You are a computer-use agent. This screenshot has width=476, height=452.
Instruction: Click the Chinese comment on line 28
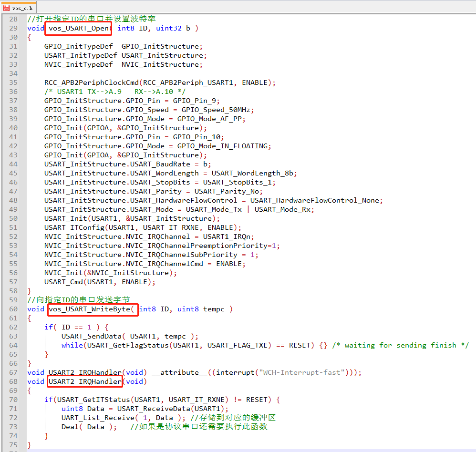(92, 19)
